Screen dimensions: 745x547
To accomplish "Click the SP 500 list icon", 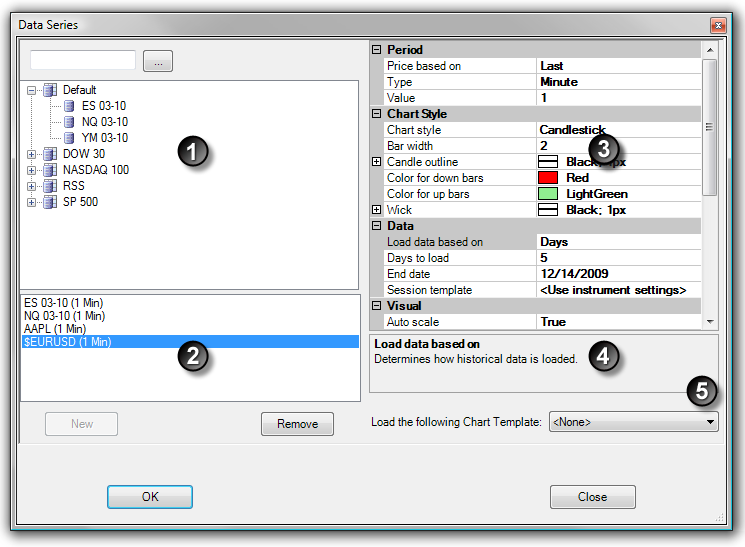I will pyautogui.click(x=50, y=202).
